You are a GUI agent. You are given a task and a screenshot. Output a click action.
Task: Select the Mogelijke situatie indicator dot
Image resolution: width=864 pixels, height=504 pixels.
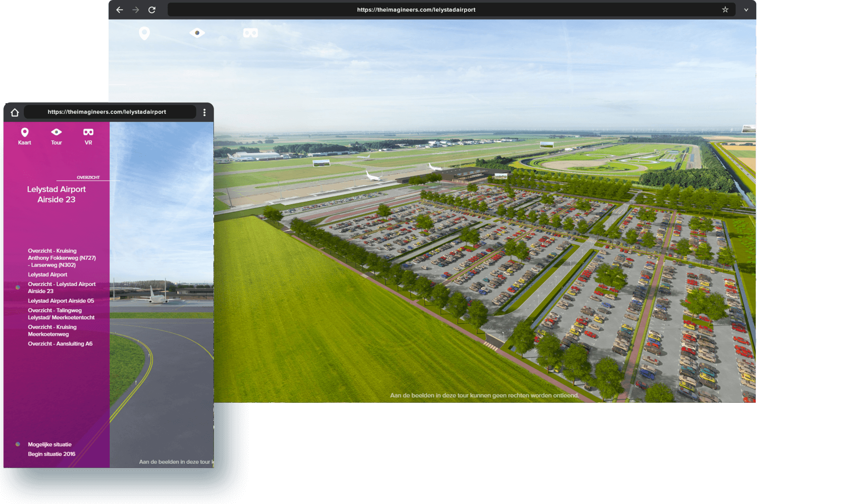pos(18,444)
